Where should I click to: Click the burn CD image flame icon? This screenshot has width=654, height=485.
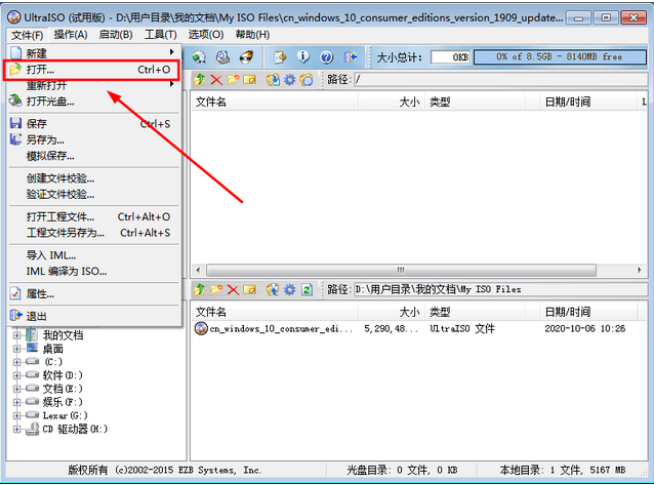pos(247,57)
